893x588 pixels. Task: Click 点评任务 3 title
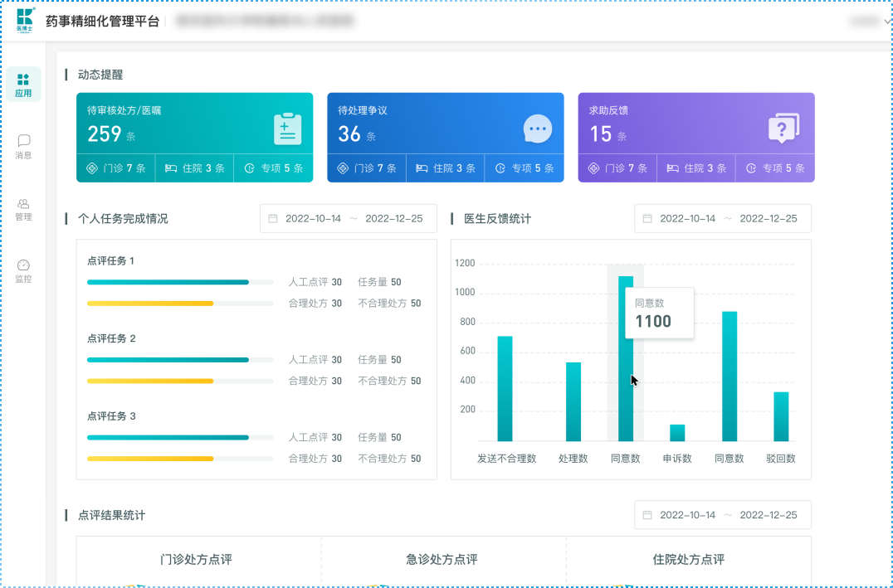tap(111, 416)
